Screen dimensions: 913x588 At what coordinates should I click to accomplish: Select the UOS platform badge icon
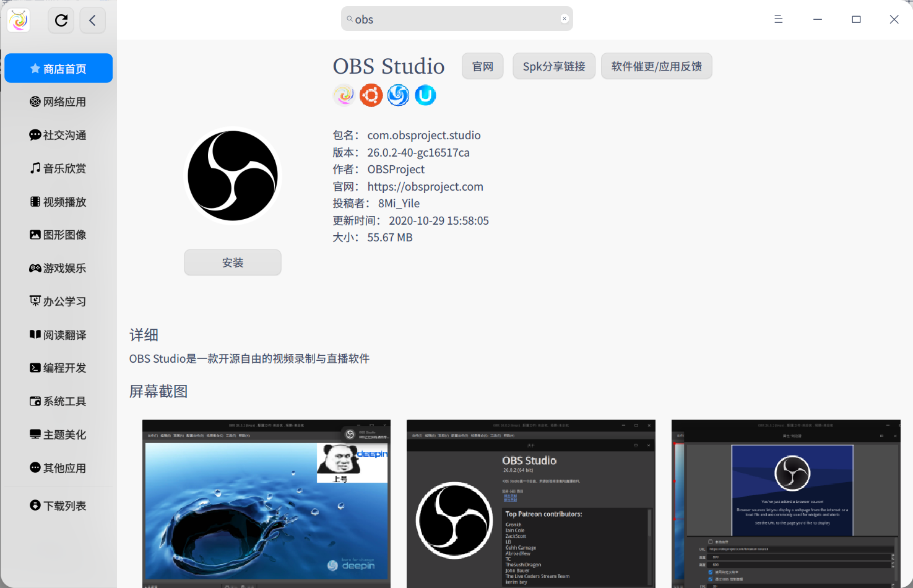[425, 95]
